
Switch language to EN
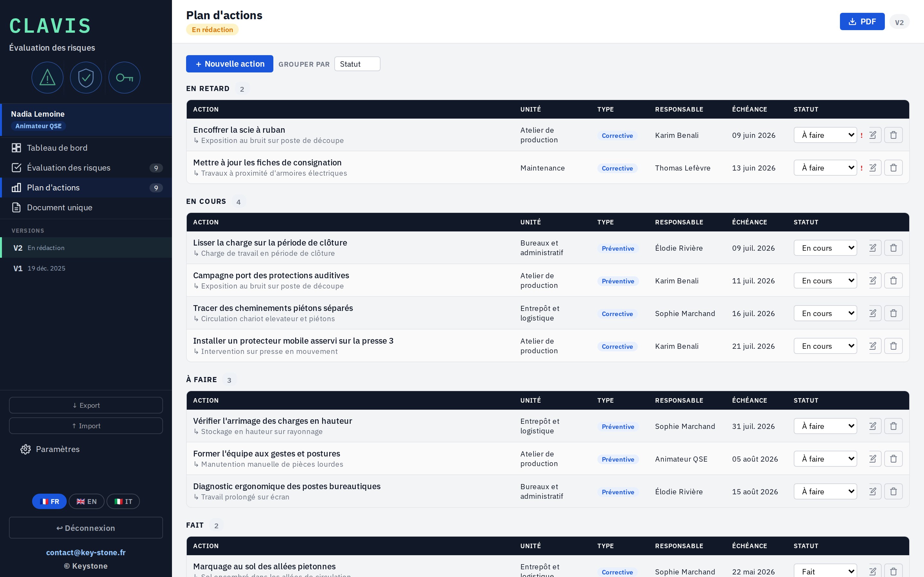coord(87,501)
